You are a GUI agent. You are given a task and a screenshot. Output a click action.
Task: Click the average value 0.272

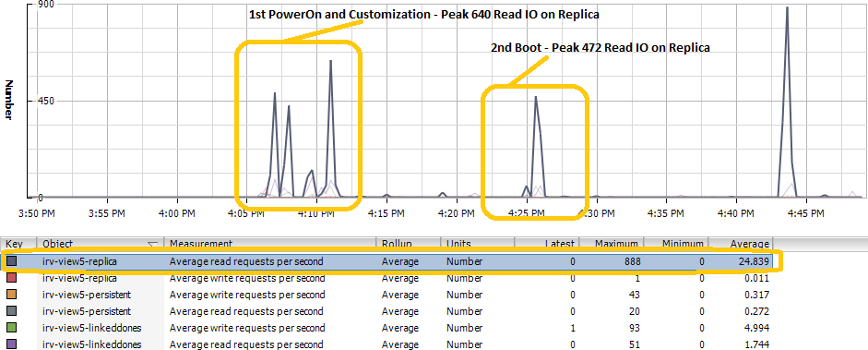tap(756, 311)
